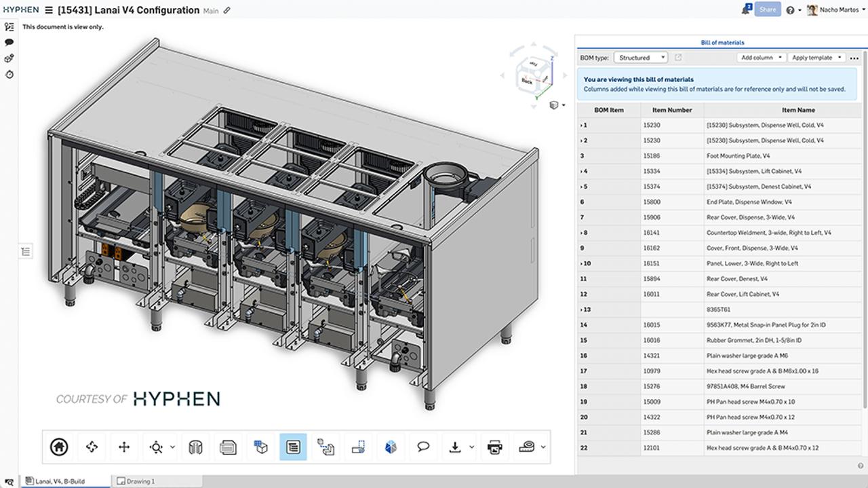Click the Share button
The height and width of the screenshot is (488, 868).
click(768, 9)
